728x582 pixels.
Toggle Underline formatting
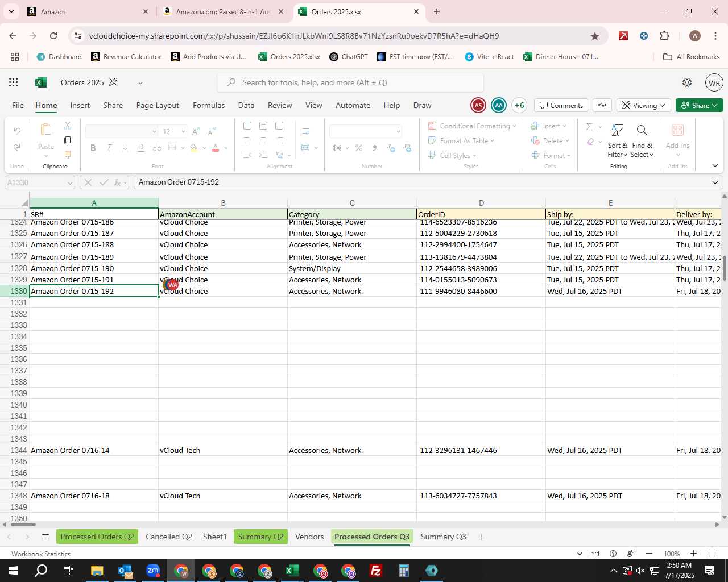click(x=125, y=148)
